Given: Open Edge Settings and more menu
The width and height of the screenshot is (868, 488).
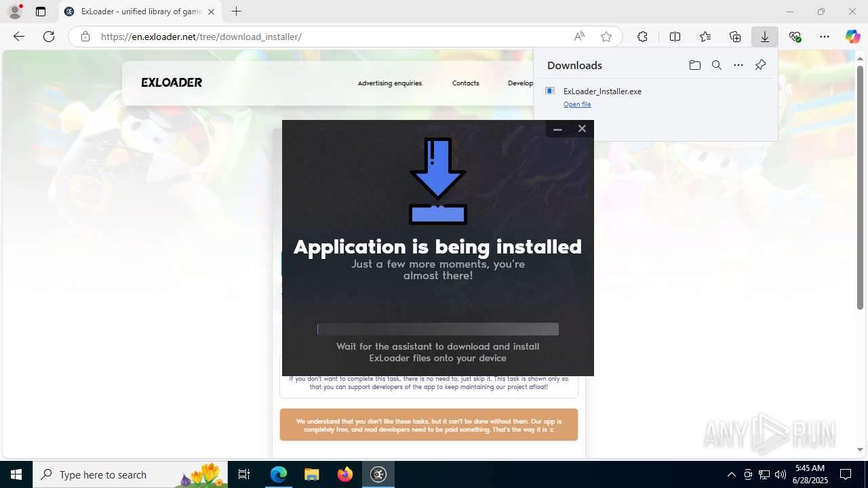Looking at the screenshot, I should [825, 37].
